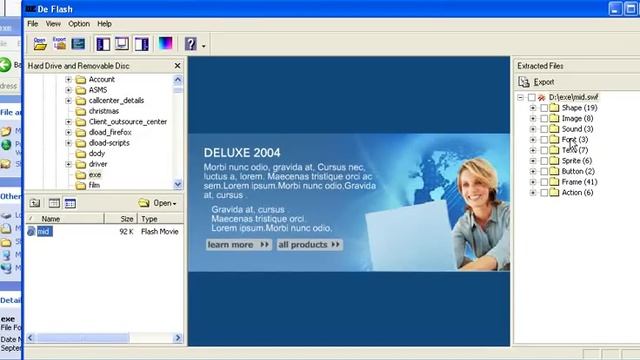Screen dimensions: 640x360
Task: Collapse the D:\exe\mid.swf tree node
Action: point(520,97)
